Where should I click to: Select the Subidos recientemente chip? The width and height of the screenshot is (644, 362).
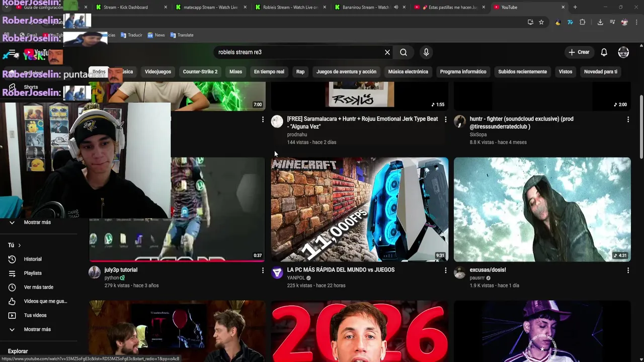point(522,71)
